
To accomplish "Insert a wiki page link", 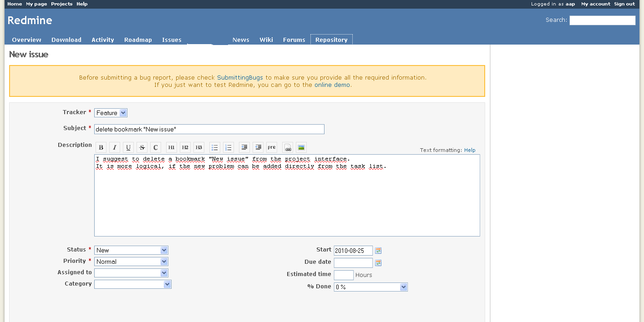I will point(288,147).
